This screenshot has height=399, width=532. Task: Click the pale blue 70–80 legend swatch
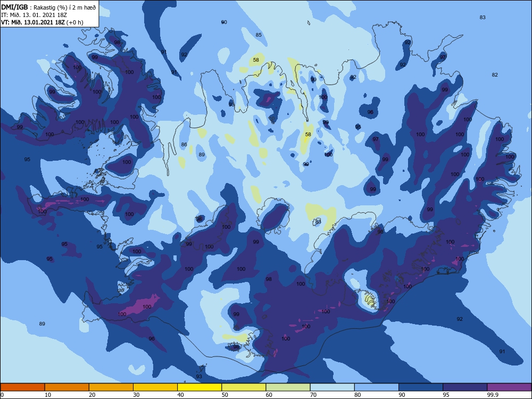point(332,387)
